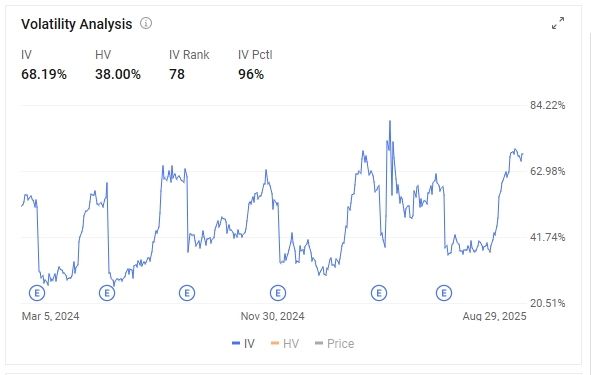
Task: Click the blue IV legend color marker
Action: point(236,343)
